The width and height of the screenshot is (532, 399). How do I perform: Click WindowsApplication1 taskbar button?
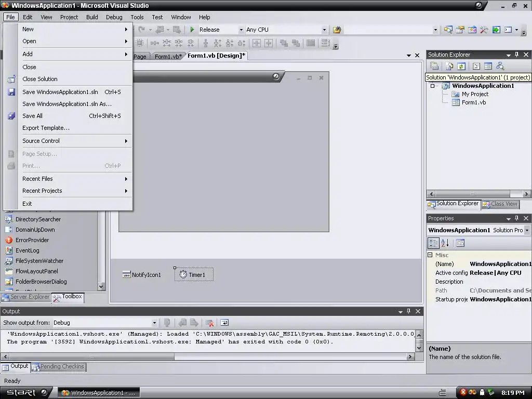pyautogui.click(x=98, y=393)
